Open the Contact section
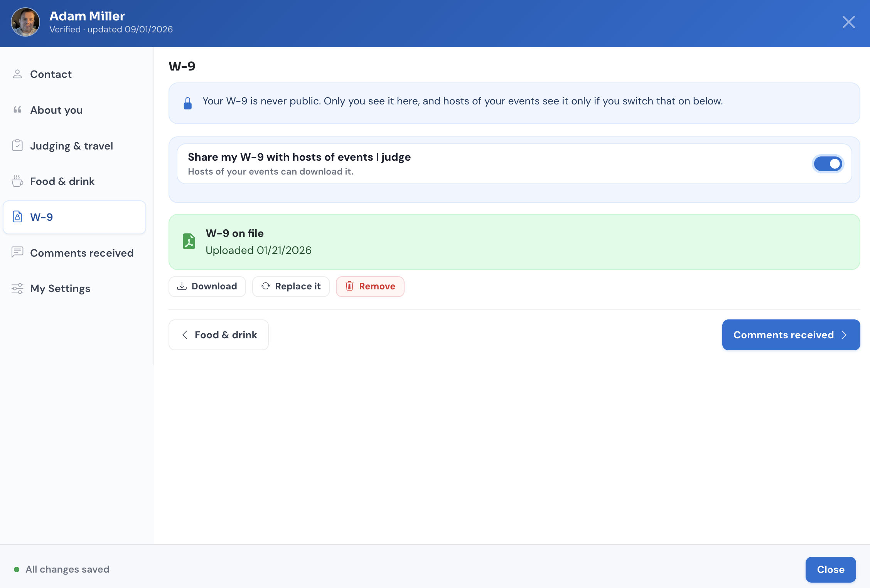Screen dimensions: 870x588 pyautogui.click(x=74, y=74)
